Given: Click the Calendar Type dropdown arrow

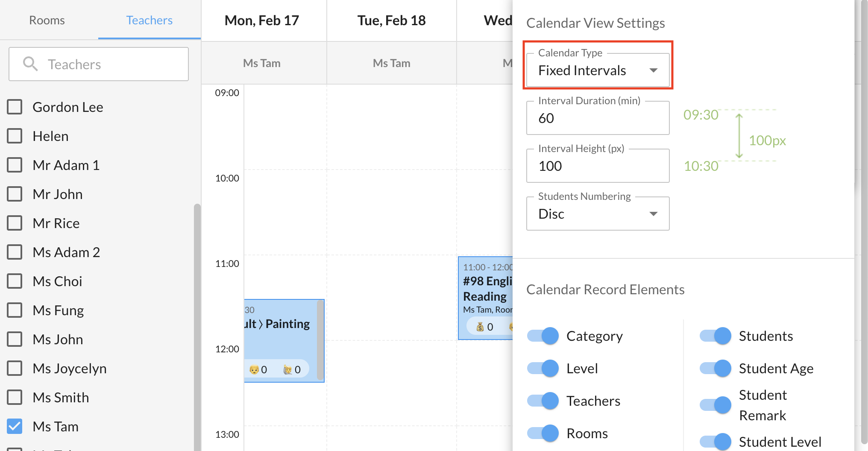Looking at the screenshot, I should click(653, 70).
